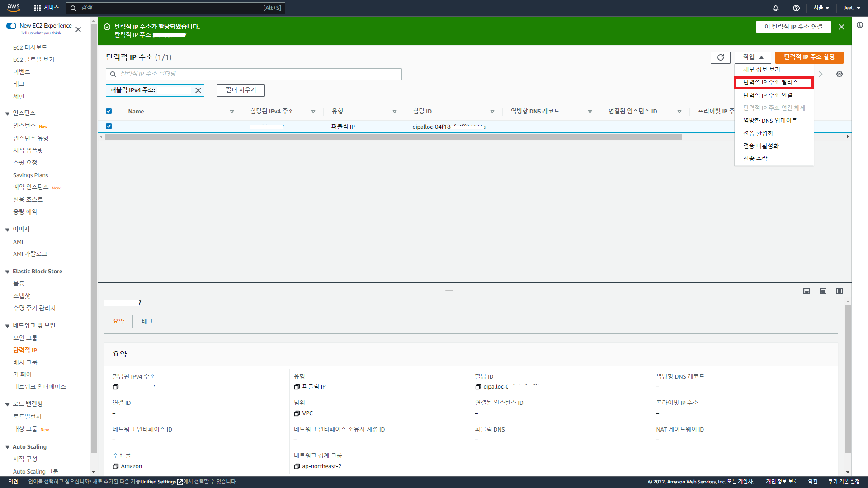
Task: Uncheck the elastic IP row checkbox
Action: point(108,127)
